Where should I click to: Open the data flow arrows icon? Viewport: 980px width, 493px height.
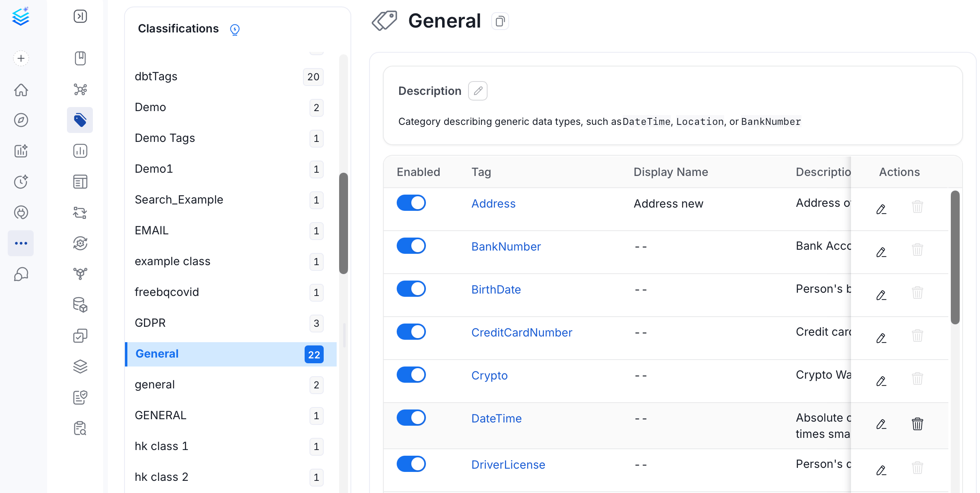[80, 212]
